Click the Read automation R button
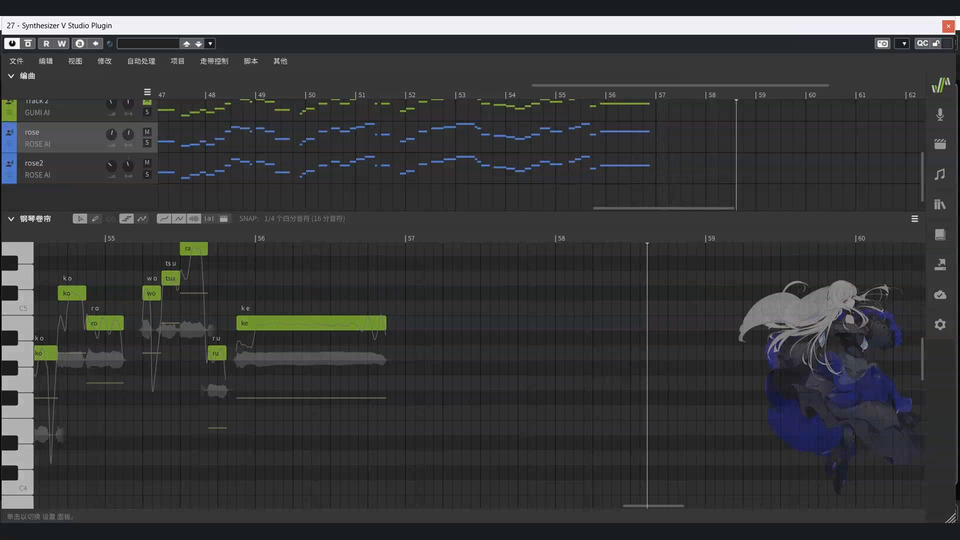The image size is (960, 540). click(x=46, y=43)
